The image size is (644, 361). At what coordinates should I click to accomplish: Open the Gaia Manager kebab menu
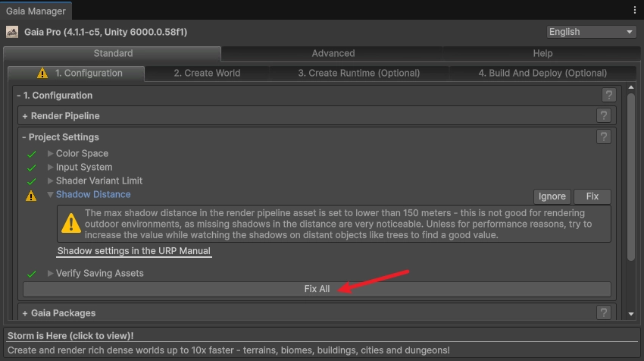pyautogui.click(x=635, y=11)
